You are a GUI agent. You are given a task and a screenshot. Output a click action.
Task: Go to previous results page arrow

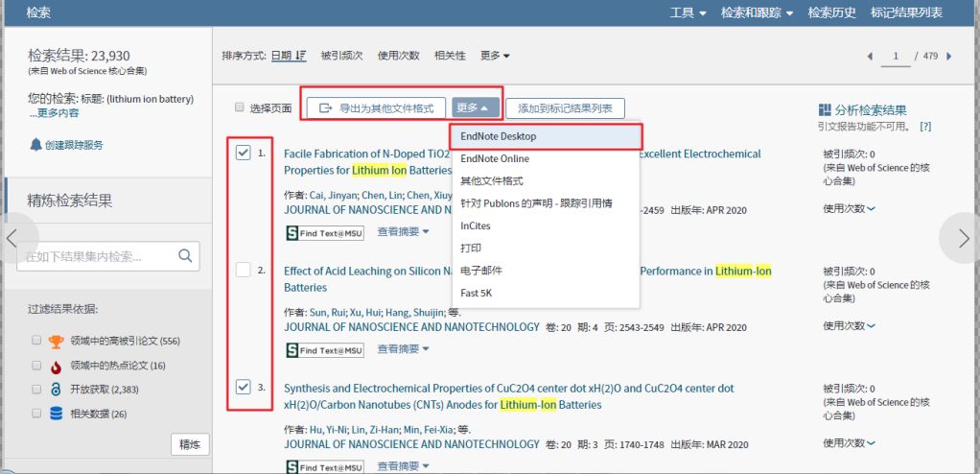870,57
